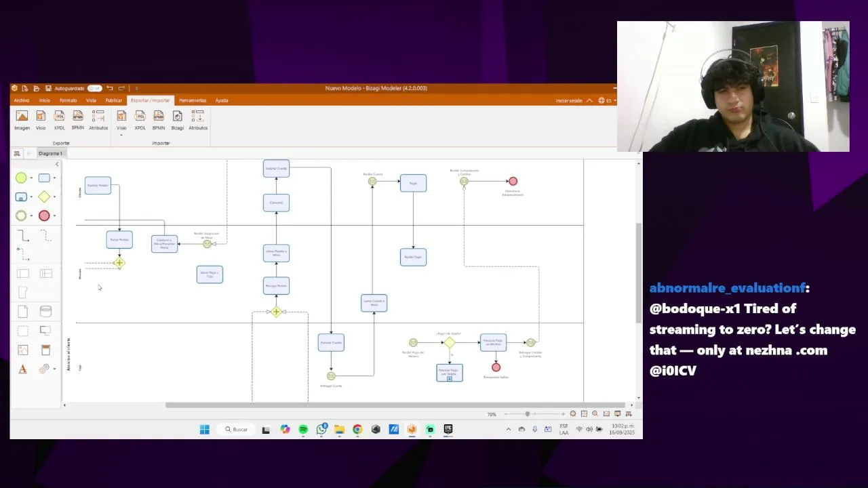This screenshot has width=868, height=488.
Task: Export to XPDL in Exportar group
Action: pyautogui.click(x=59, y=120)
